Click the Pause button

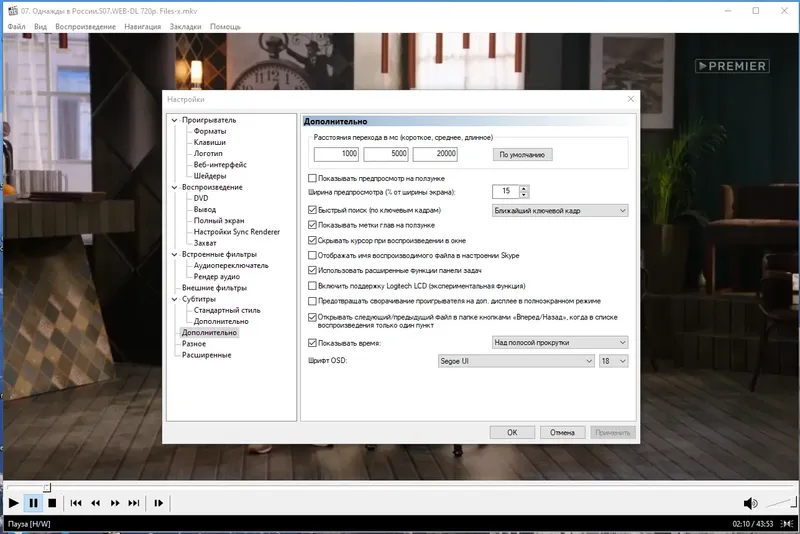[x=33, y=503]
